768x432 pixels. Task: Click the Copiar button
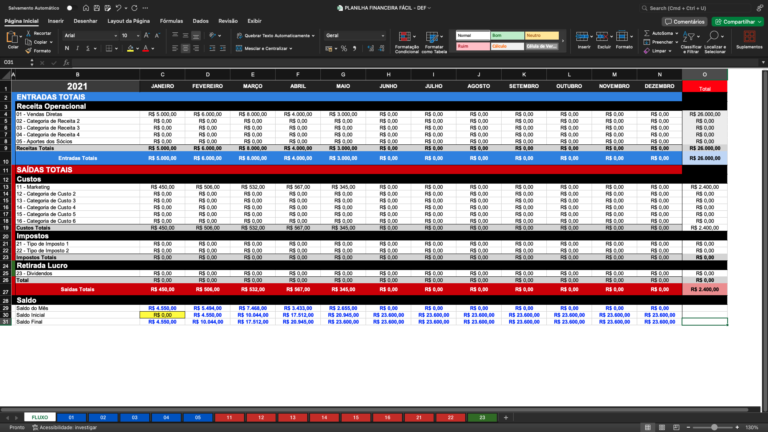click(x=38, y=42)
